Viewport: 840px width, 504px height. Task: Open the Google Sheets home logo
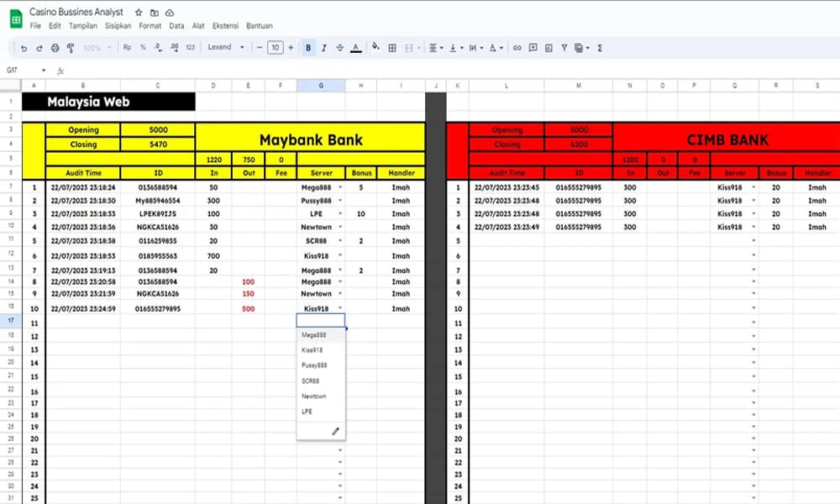point(16,18)
